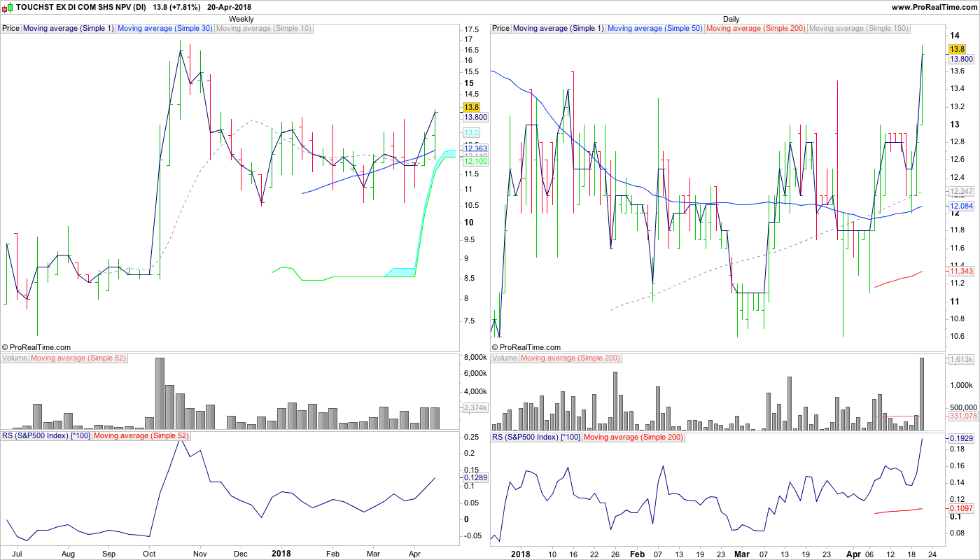Click yellow 13.8 price tag on Weekly axis

(x=470, y=107)
